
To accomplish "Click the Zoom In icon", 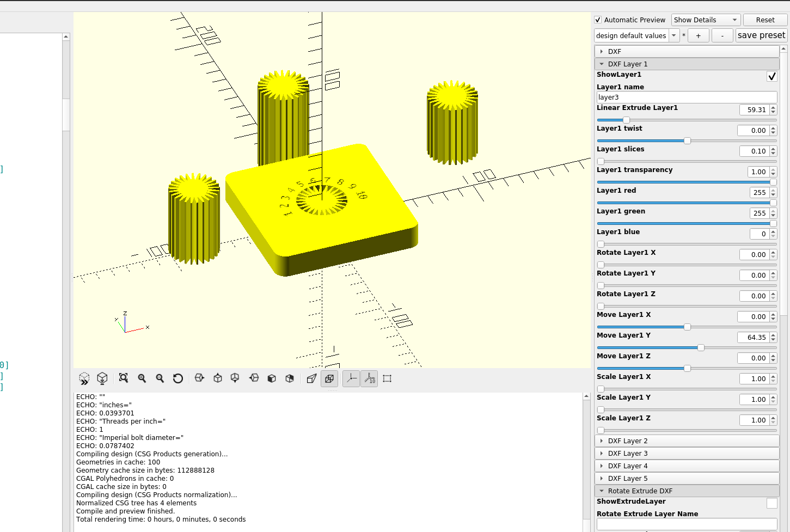I will (x=142, y=378).
